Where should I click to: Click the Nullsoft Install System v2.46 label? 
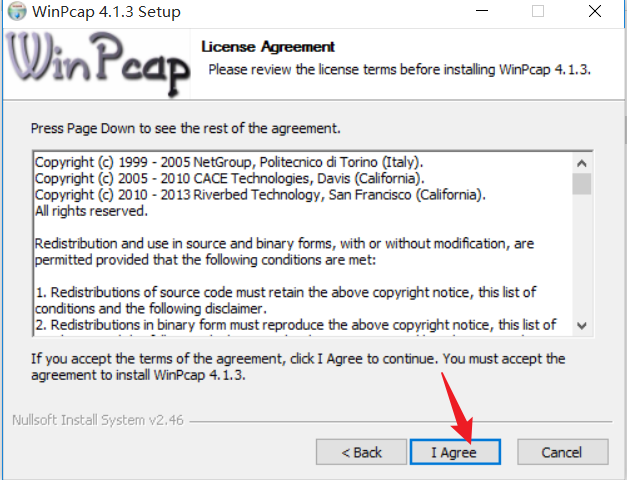tap(98, 420)
